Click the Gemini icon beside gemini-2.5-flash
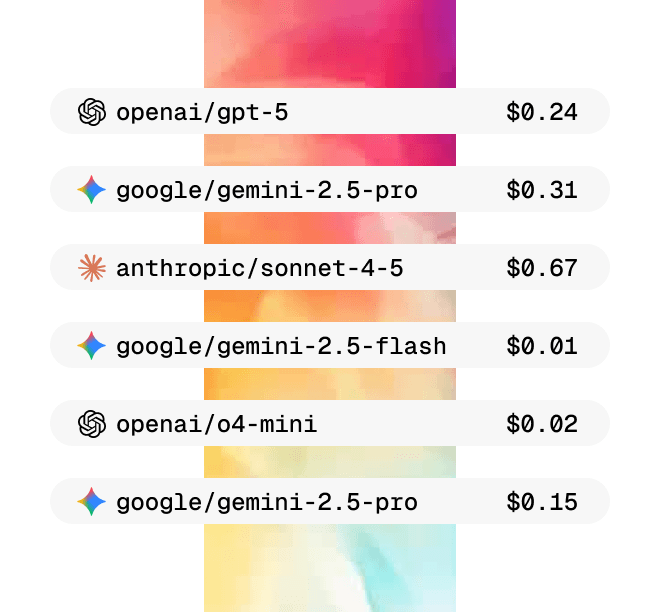Screen dimensions: 660x612 tap(92, 346)
